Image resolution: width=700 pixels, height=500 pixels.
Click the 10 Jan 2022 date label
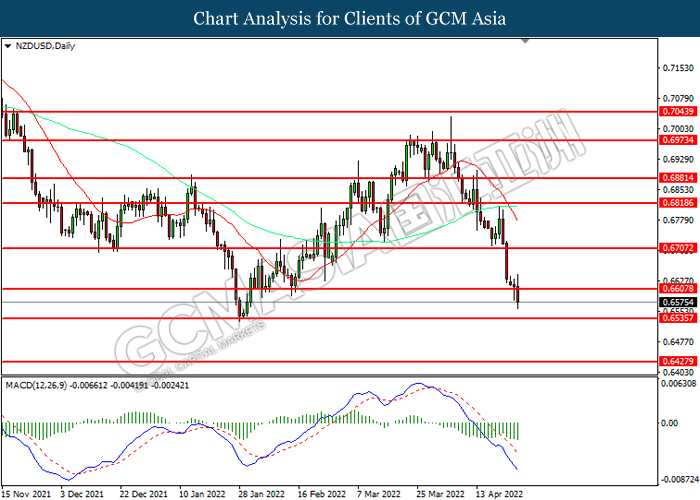[x=202, y=494]
